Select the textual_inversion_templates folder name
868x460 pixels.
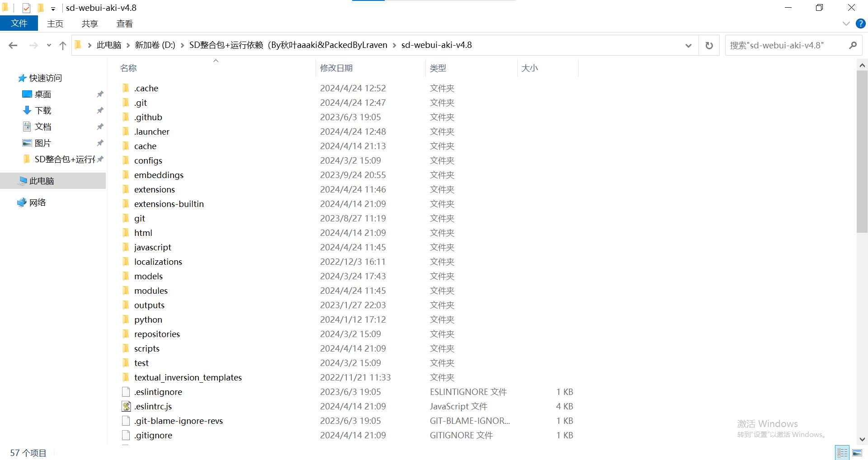click(188, 377)
